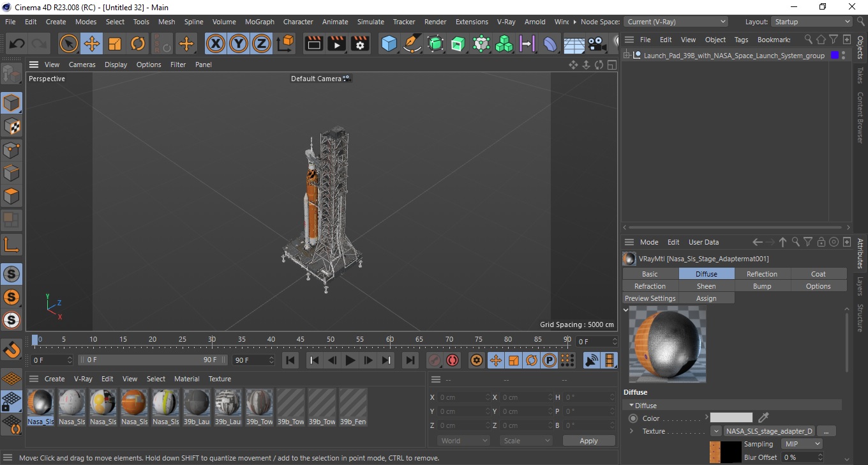This screenshot has height=465, width=868.
Task: Click the Undo arrow icon
Action: point(17,44)
